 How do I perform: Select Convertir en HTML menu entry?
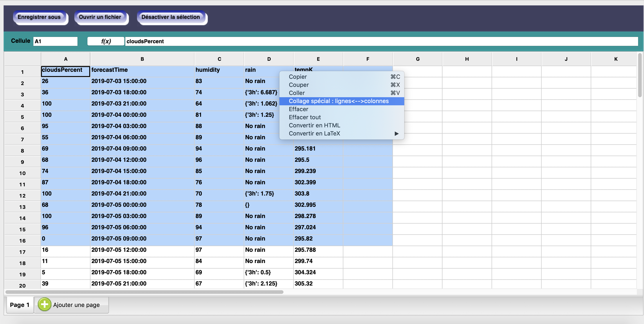point(342,125)
